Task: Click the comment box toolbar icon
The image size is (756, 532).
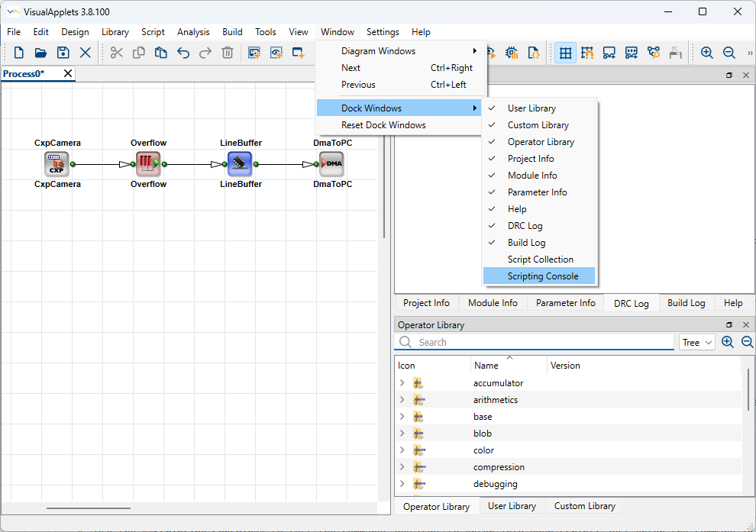Action: 609,53
